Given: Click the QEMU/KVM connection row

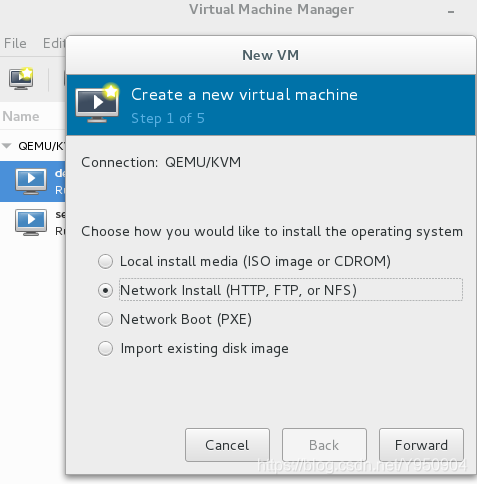Looking at the screenshot, I should click(33, 146).
